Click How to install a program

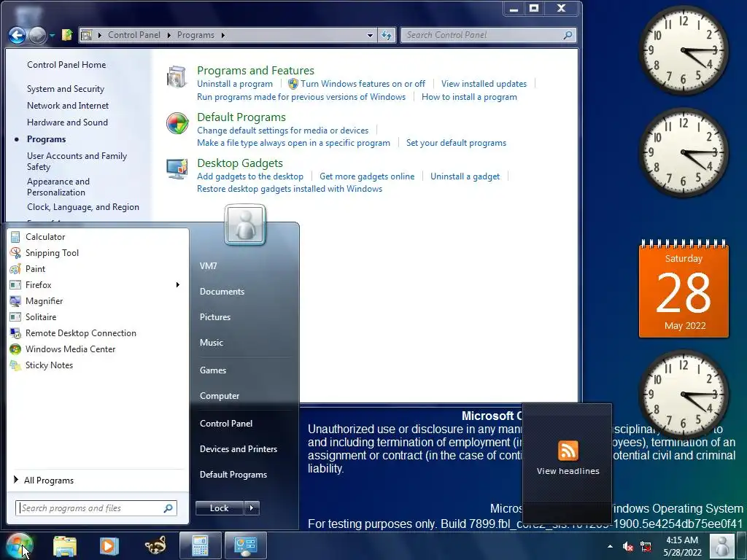pyautogui.click(x=469, y=97)
